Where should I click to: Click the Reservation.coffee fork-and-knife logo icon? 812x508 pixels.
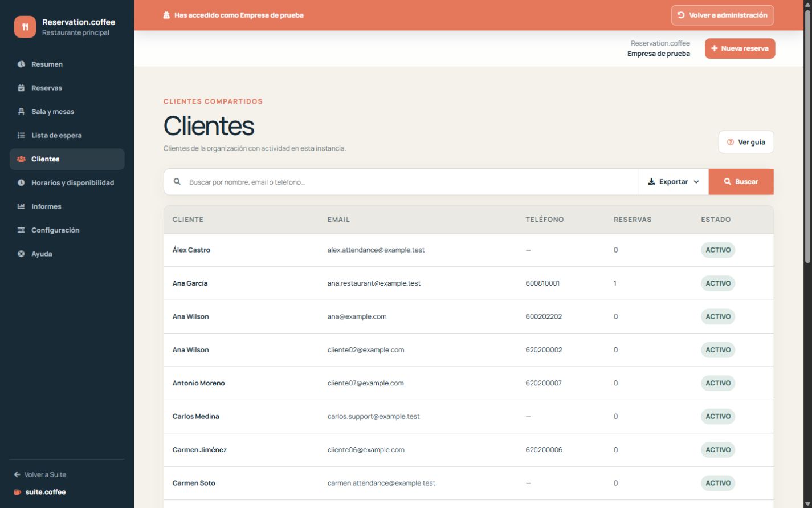[x=25, y=27]
